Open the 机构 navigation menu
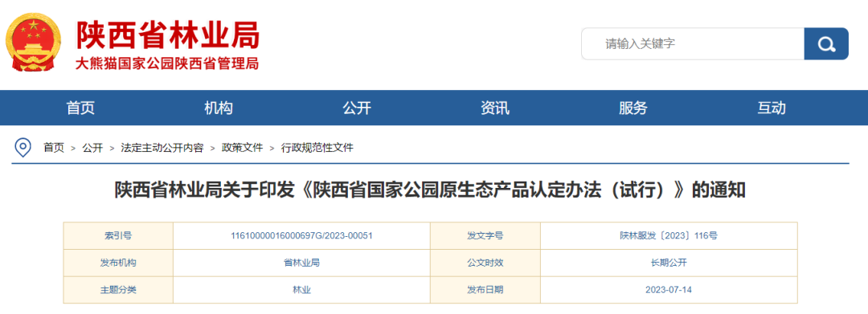868x314 pixels. [x=218, y=108]
